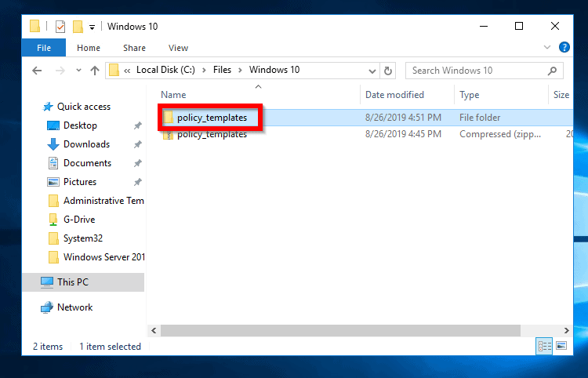Screen dimensions: 588x378
Task: Open the Customize Quick Access Toolbar dropdown
Action: (x=93, y=27)
